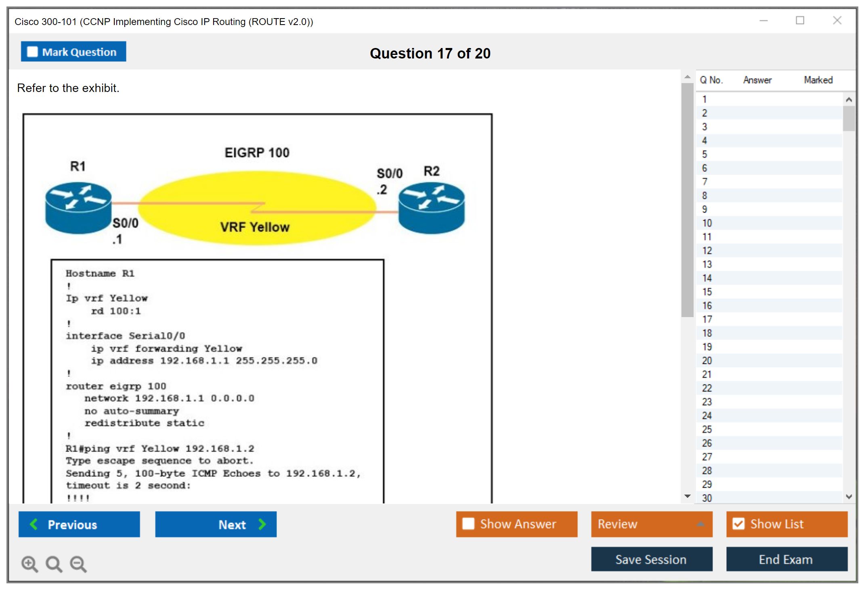Toggle the Mark Question checkbox

point(32,52)
